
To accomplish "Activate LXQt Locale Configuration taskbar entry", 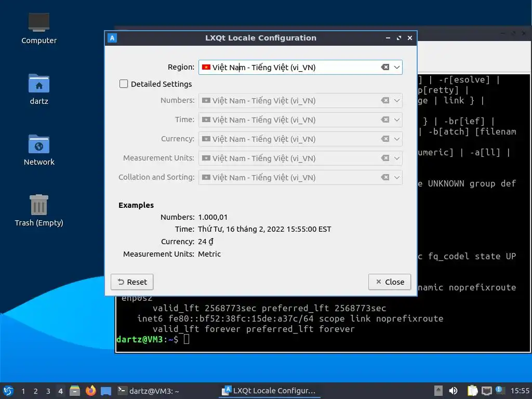I will click(269, 391).
